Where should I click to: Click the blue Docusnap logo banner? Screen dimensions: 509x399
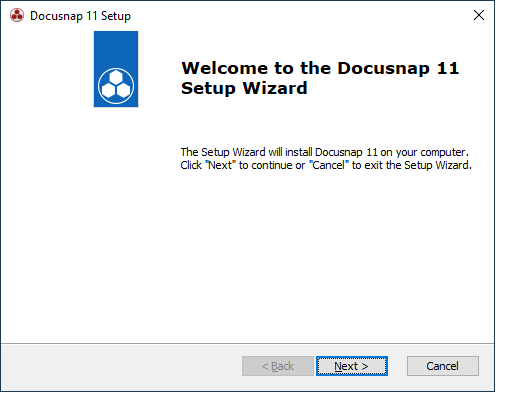tap(116, 69)
